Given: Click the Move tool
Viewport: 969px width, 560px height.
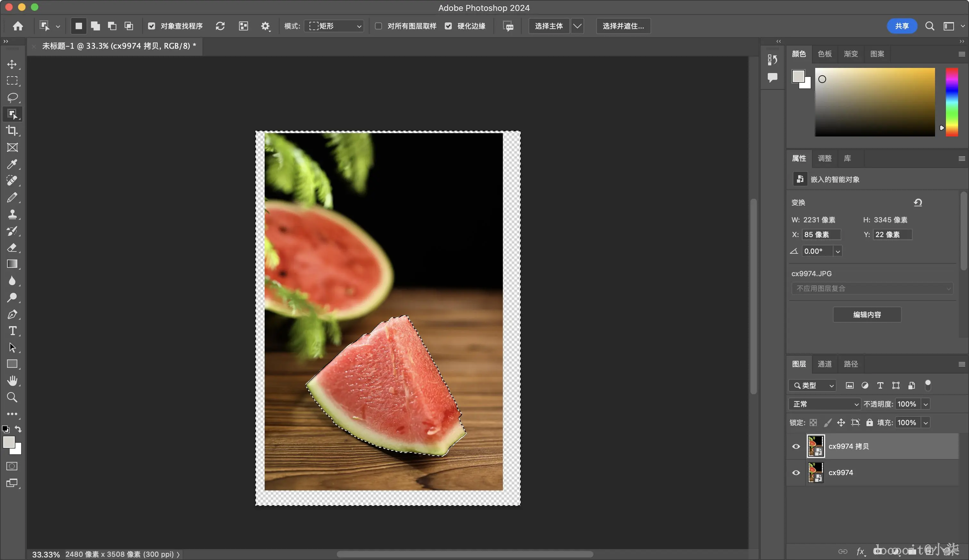Looking at the screenshot, I should (12, 64).
